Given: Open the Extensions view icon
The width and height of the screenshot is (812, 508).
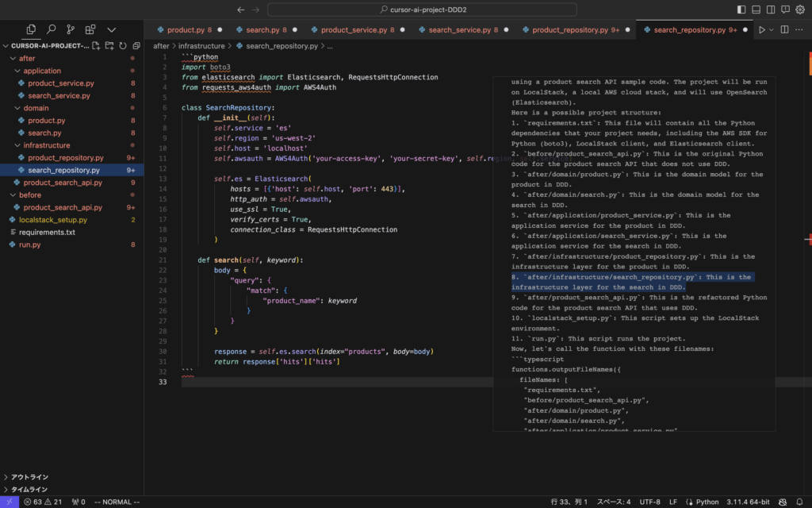Looking at the screenshot, I should pos(90,29).
